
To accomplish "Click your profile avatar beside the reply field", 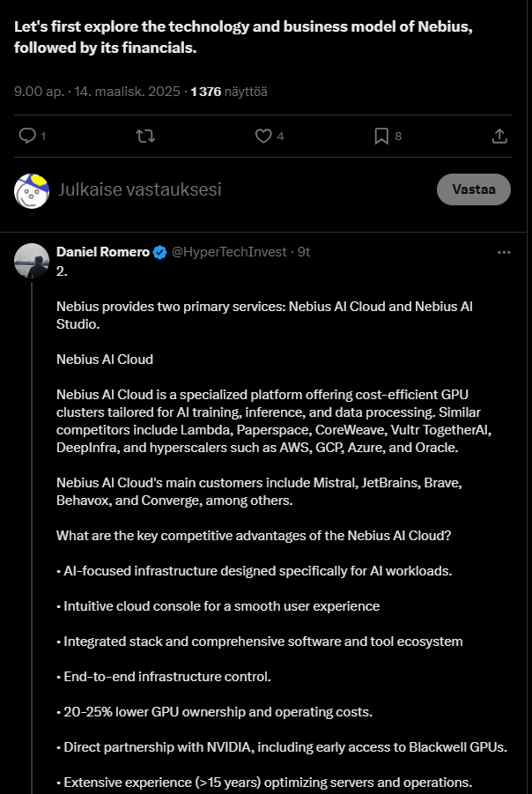I will click(x=32, y=190).
